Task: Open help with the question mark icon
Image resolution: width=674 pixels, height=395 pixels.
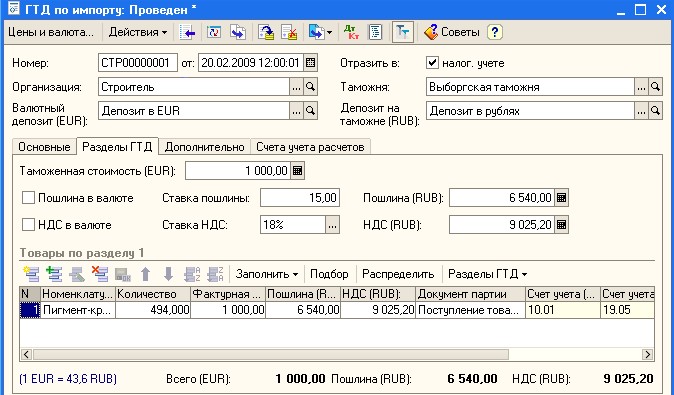Action: coord(495,32)
